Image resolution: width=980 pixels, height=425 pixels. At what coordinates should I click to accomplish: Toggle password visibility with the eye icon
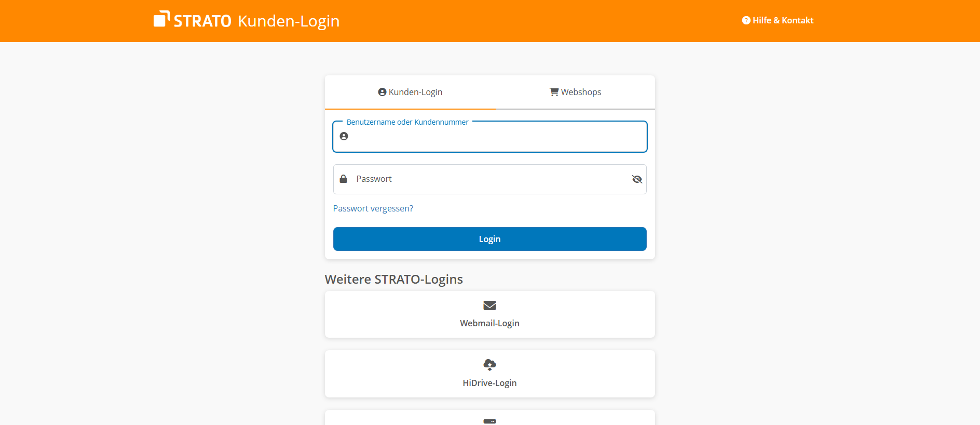(x=637, y=179)
